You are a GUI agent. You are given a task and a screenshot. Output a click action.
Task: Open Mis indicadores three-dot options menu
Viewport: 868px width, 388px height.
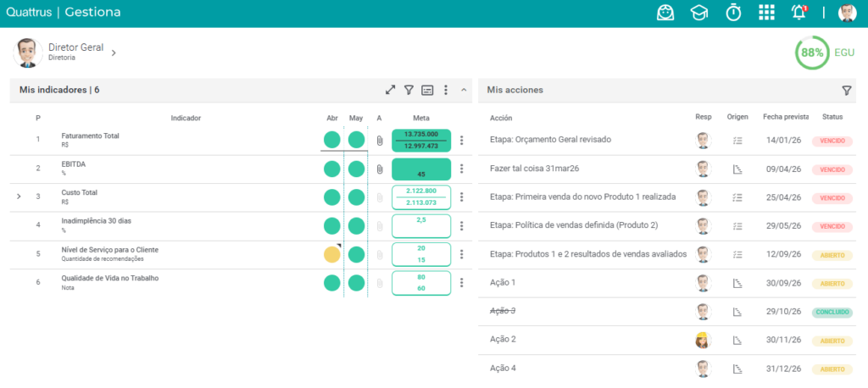pyautogui.click(x=446, y=90)
